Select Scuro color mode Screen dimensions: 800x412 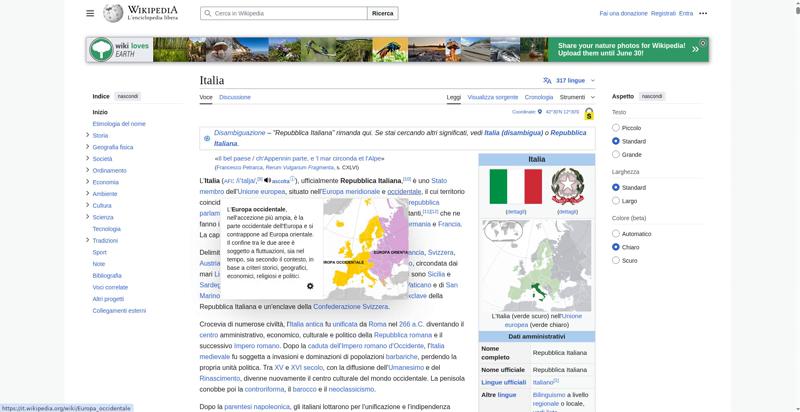pyautogui.click(x=616, y=260)
